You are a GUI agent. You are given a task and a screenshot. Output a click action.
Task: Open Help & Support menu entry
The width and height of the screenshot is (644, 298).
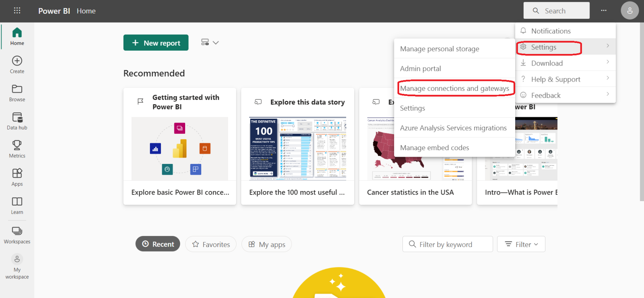tap(565, 79)
